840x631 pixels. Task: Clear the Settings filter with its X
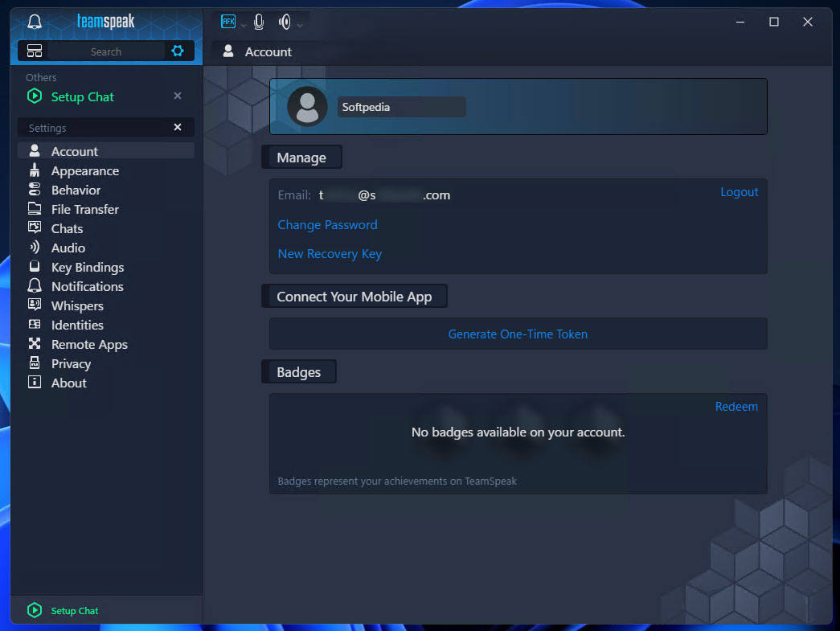click(x=178, y=128)
